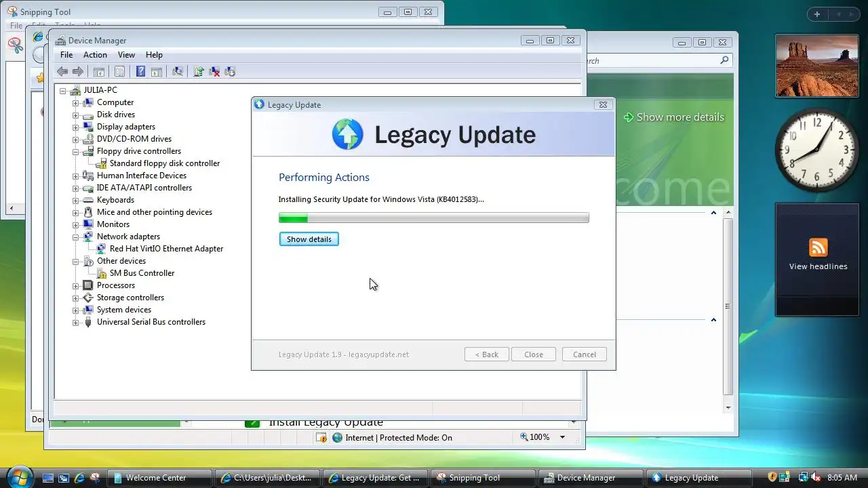The height and width of the screenshot is (488, 868).
Task: Click the Close button in the Legacy Update footer
Action: tap(534, 354)
